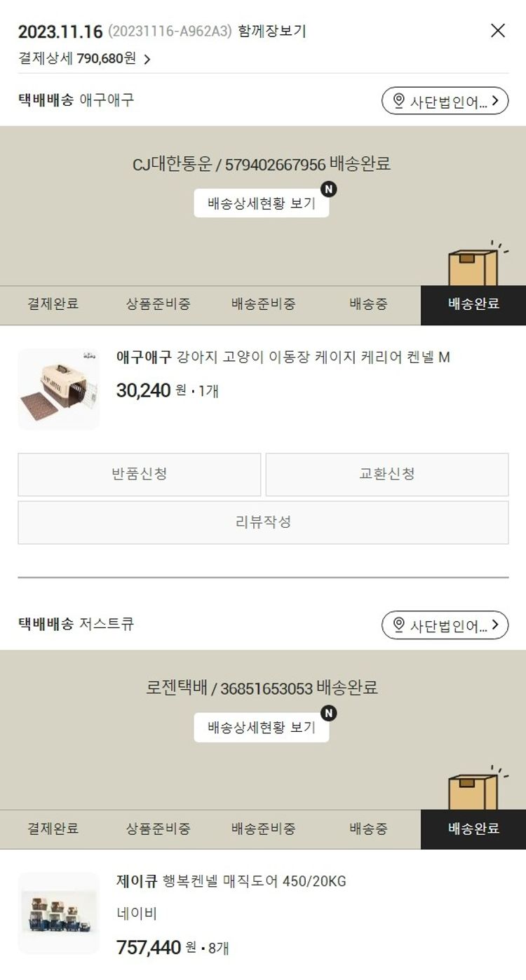Open second delivery address 사단법인어... pill
The image size is (526, 980).
[x=445, y=625]
